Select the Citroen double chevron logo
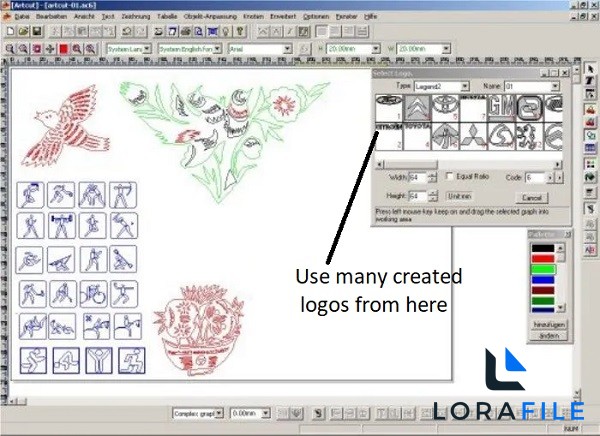600x436 pixels. 417,108
